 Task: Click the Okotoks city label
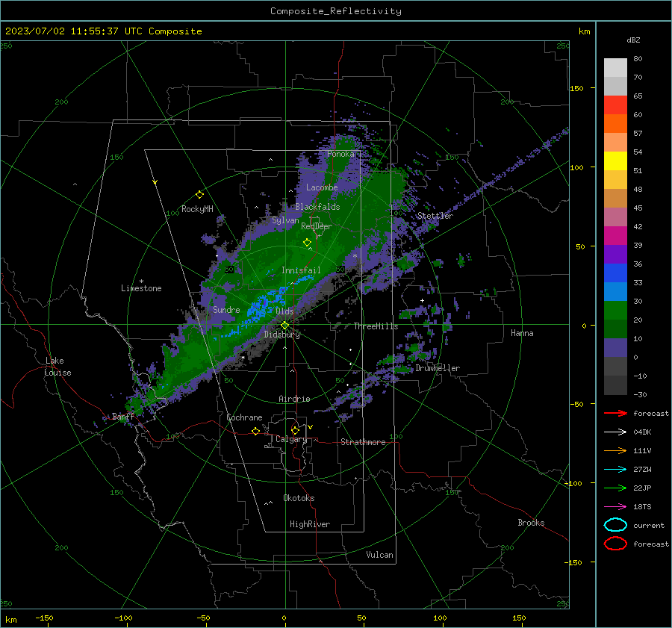[299, 498]
